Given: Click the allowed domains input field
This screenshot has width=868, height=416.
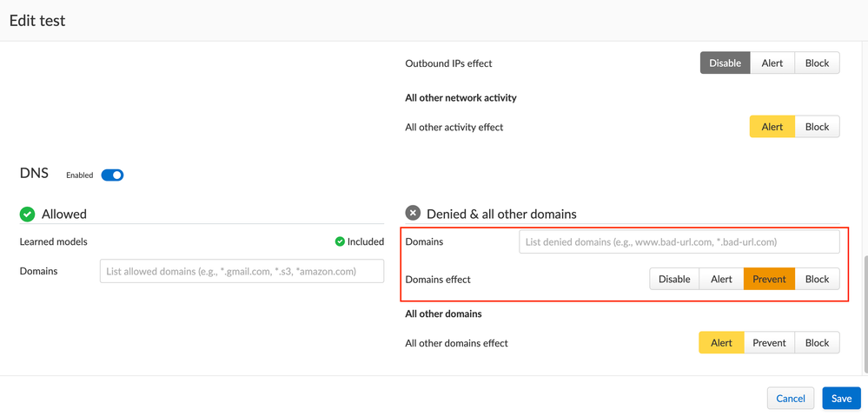Looking at the screenshot, I should click(x=242, y=271).
